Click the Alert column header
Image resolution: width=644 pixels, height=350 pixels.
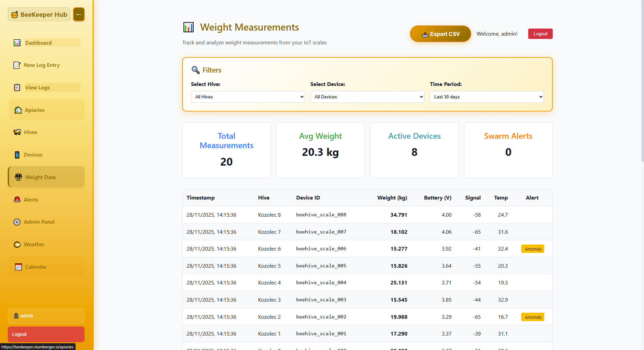[532, 198]
